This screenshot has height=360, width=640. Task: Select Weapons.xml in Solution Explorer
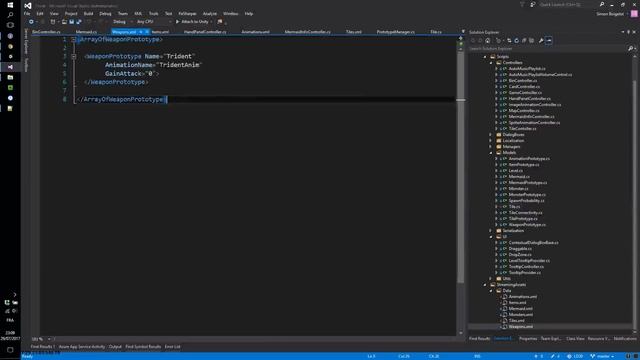coord(521,327)
